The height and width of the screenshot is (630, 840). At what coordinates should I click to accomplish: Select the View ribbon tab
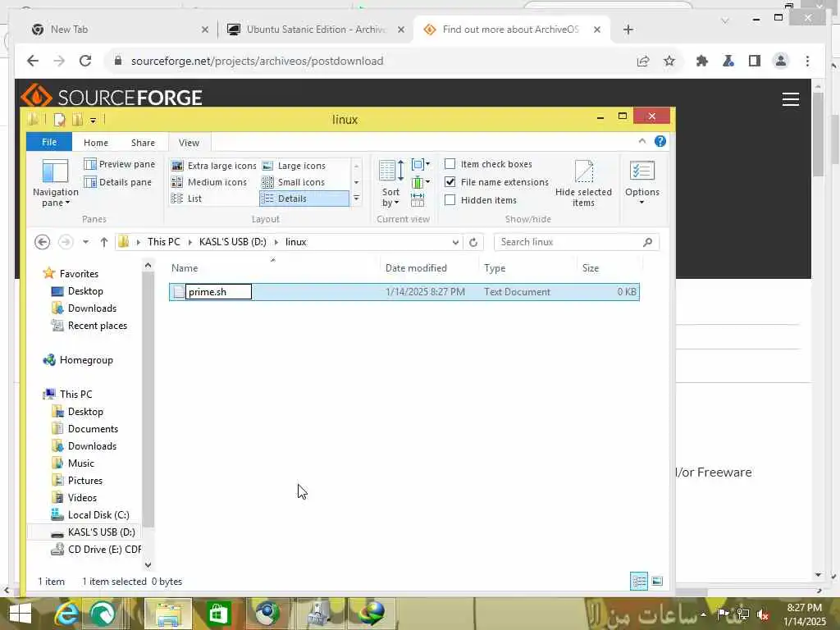coord(189,143)
